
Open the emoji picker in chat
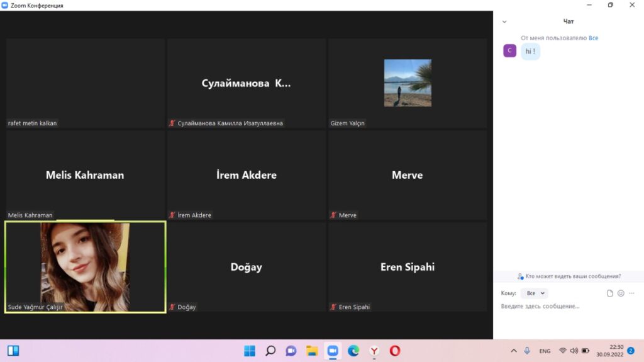(621, 293)
